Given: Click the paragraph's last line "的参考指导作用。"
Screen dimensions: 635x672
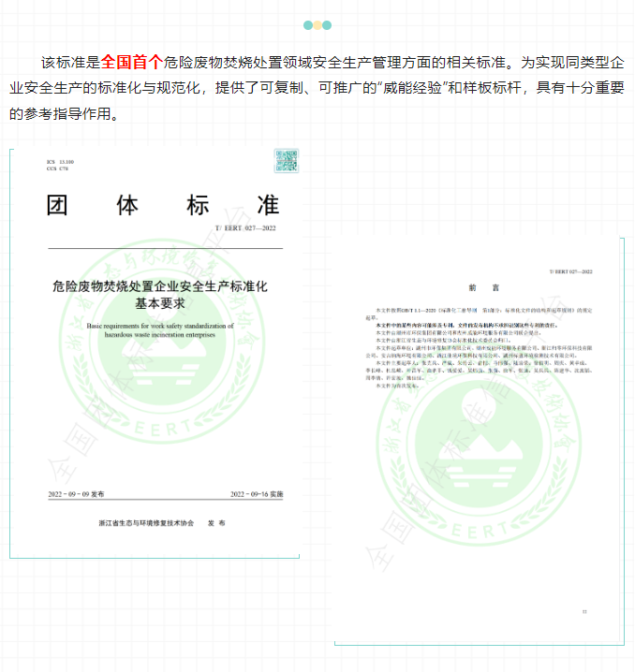Looking at the screenshot, I should (x=65, y=113).
